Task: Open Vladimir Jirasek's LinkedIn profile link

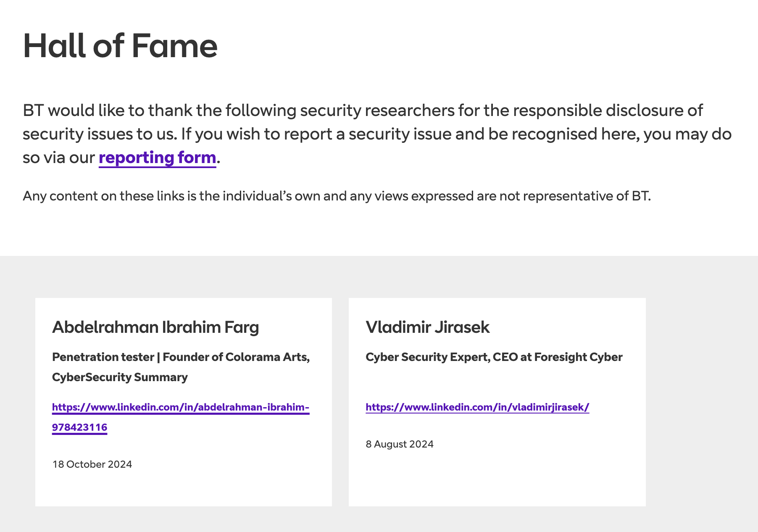Action: pyautogui.click(x=477, y=407)
